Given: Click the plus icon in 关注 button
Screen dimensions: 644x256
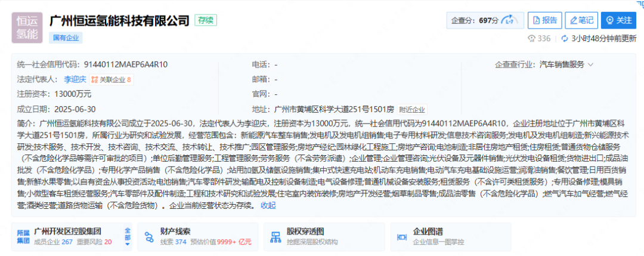Looking at the screenshot, I should coord(609,20).
